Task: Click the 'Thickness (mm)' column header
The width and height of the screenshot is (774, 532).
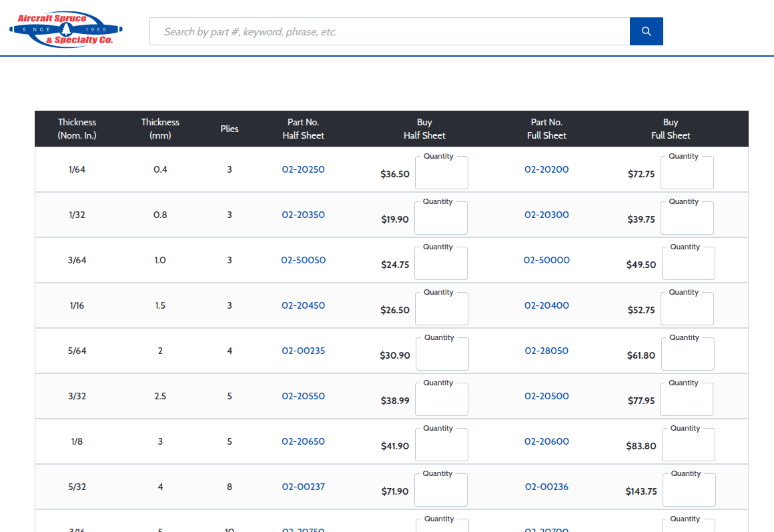Action: 160,129
